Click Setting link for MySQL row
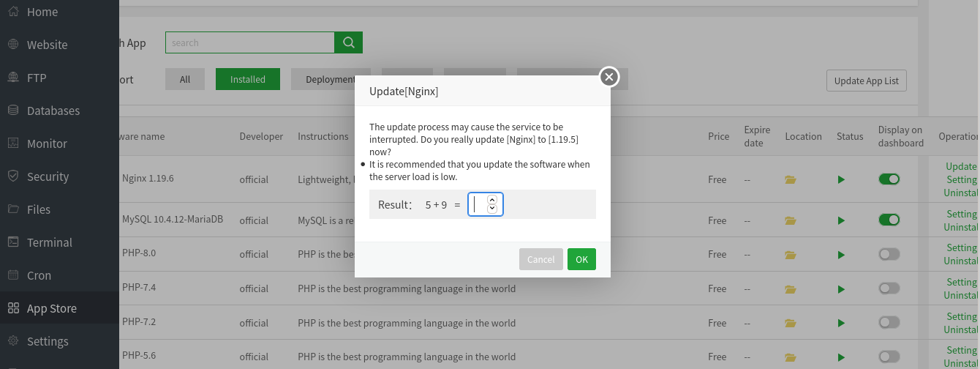Viewport: 980px width, 369px height. (961, 214)
